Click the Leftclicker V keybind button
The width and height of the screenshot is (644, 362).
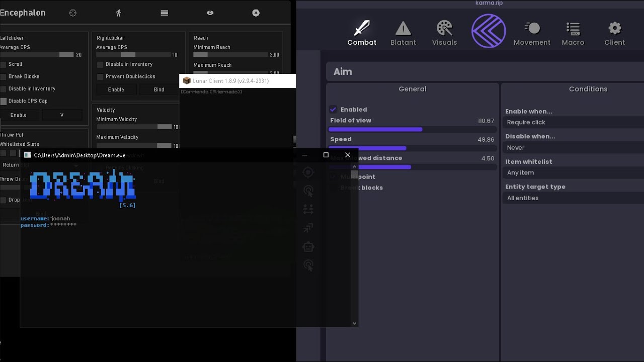click(62, 115)
